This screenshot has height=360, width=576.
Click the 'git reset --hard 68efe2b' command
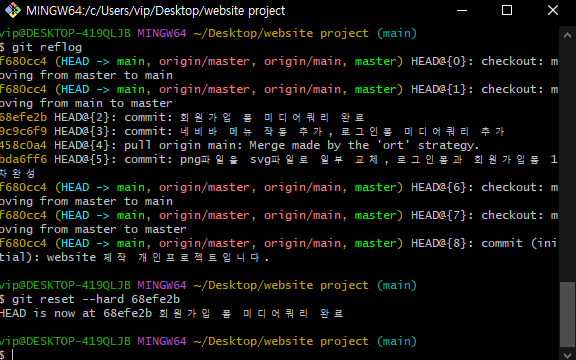tap(96, 299)
